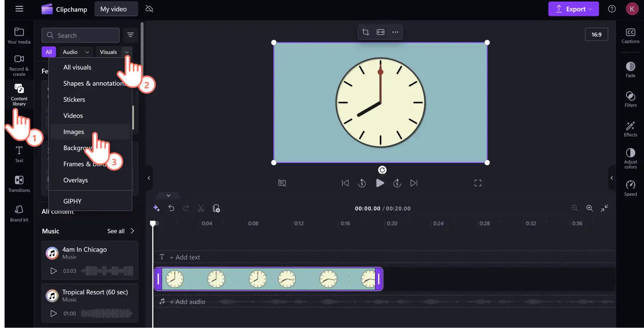The width and height of the screenshot is (644, 328).
Task: Toggle preview captions hide icon under video
Action: point(282,183)
